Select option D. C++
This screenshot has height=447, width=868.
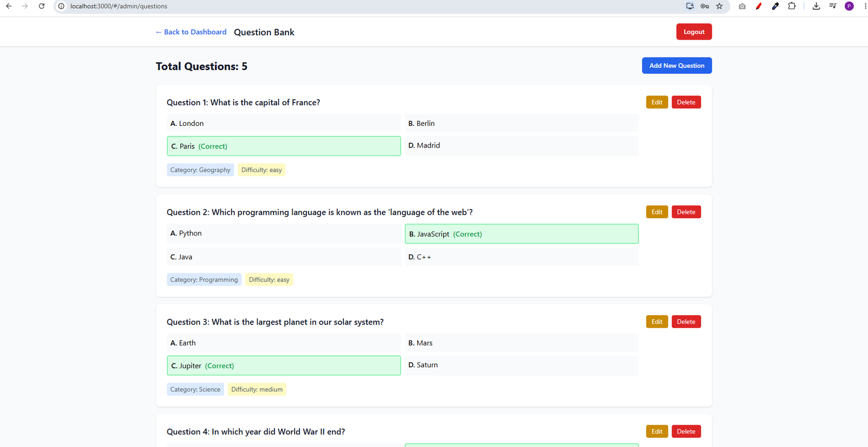(521, 257)
